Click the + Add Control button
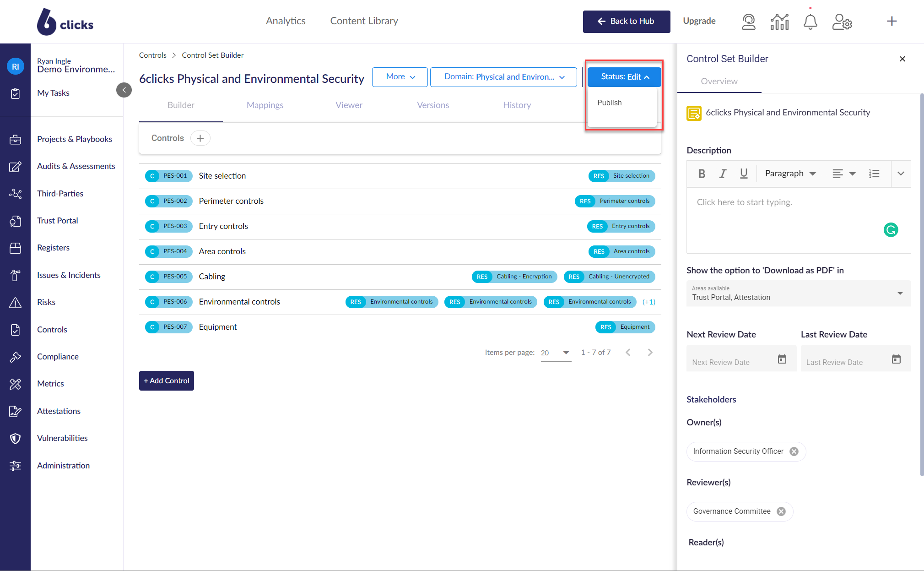This screenshot has height=571, width=924. 167,381
